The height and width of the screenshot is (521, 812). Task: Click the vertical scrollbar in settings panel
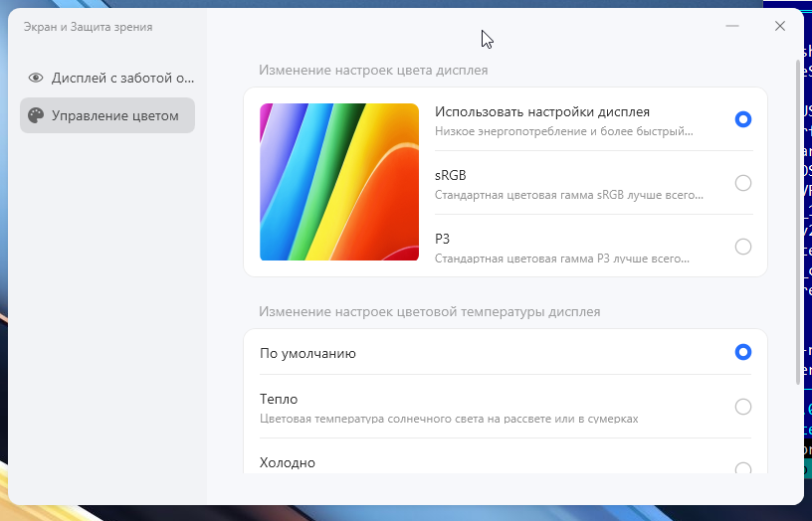[x=798, y=223]
